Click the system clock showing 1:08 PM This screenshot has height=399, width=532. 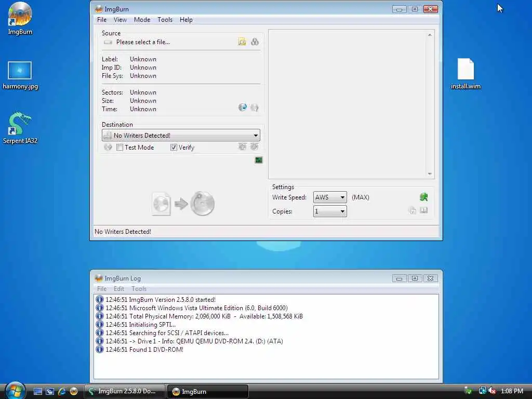point(512,391)
